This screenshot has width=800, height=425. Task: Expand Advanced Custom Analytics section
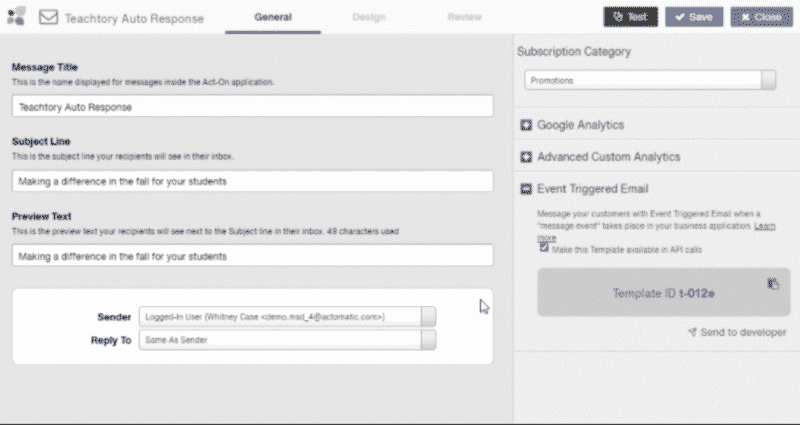point(526,157)
